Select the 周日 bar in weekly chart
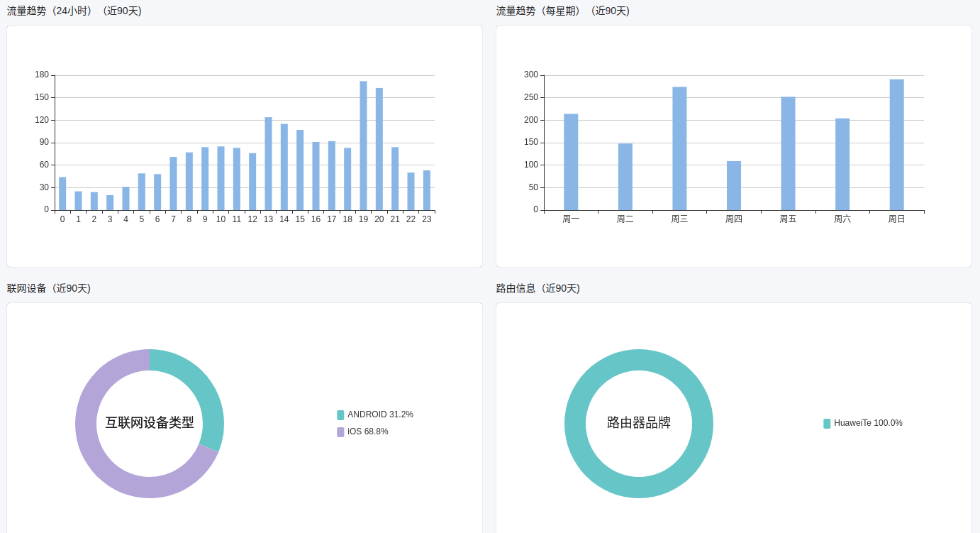This screenshot has height=533, width=980. (x=896, y=145)
